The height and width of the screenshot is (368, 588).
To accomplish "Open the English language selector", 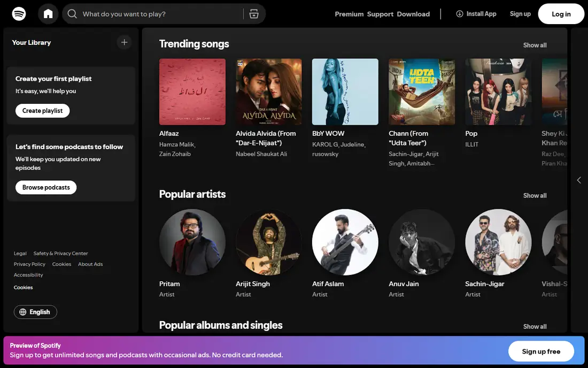I will click(35, 312).
